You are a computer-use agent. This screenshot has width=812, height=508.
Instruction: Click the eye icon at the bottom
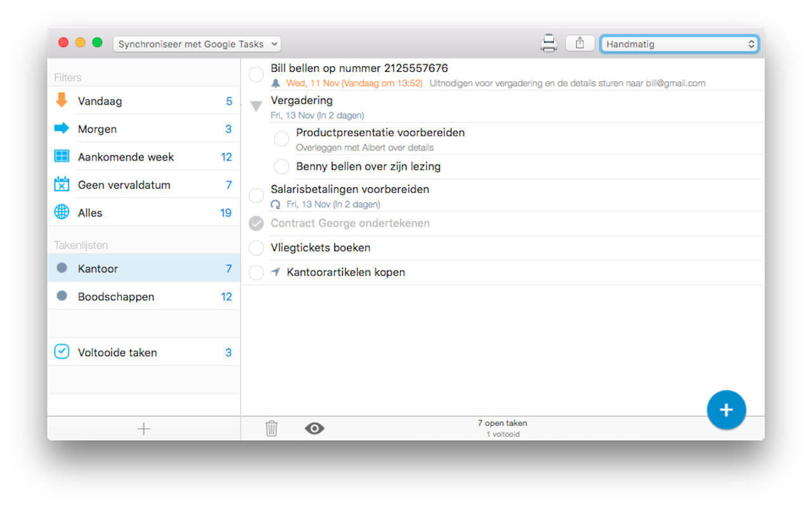coord(314,429)
